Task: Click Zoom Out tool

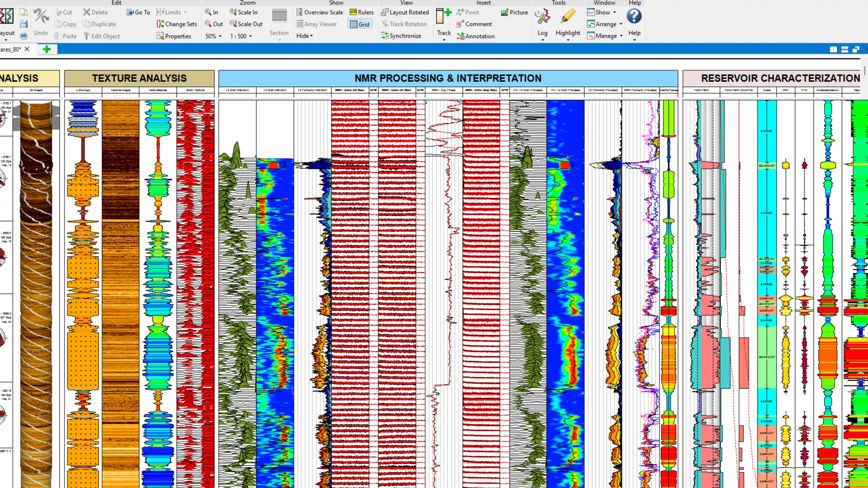Action: [x=213, y=24]
